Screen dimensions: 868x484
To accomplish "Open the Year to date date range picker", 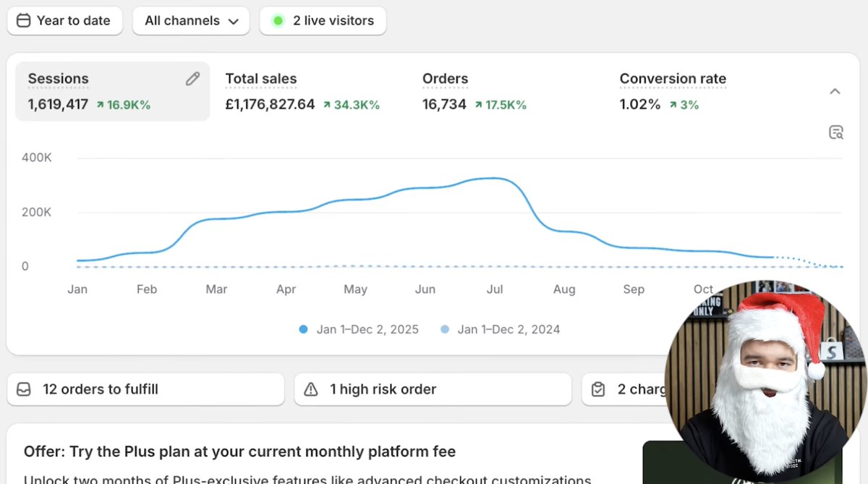I will click(x=64, y=20).
